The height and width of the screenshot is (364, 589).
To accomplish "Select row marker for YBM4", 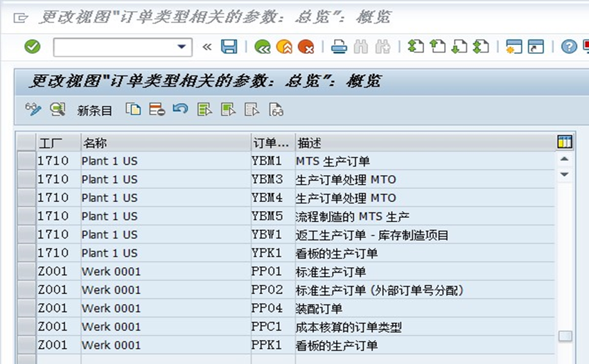I will coord(26,197).
